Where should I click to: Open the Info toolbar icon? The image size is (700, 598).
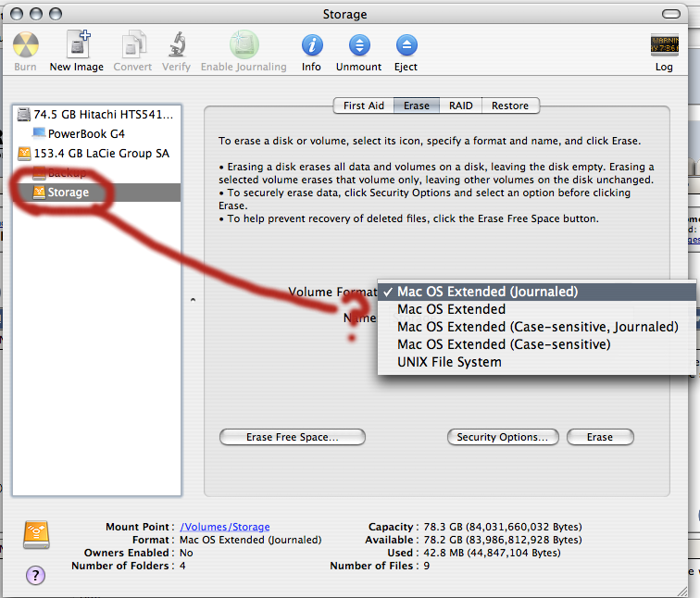tap(312, 45)
